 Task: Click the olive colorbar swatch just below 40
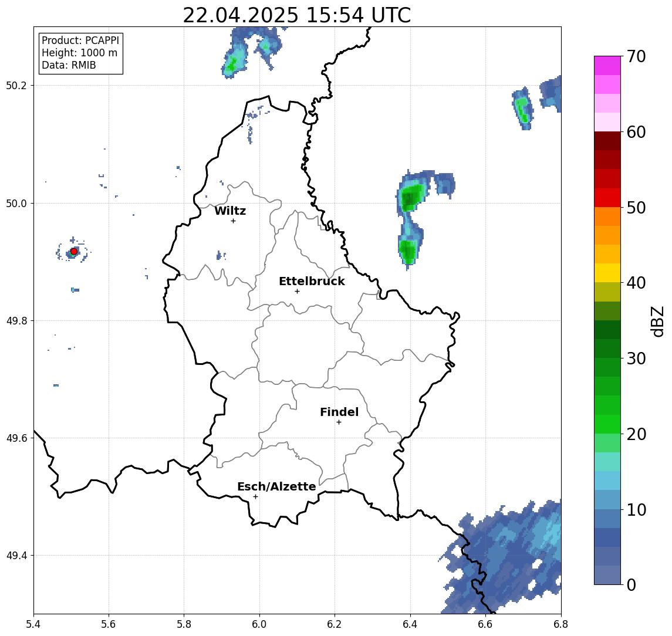pos(607,292)
